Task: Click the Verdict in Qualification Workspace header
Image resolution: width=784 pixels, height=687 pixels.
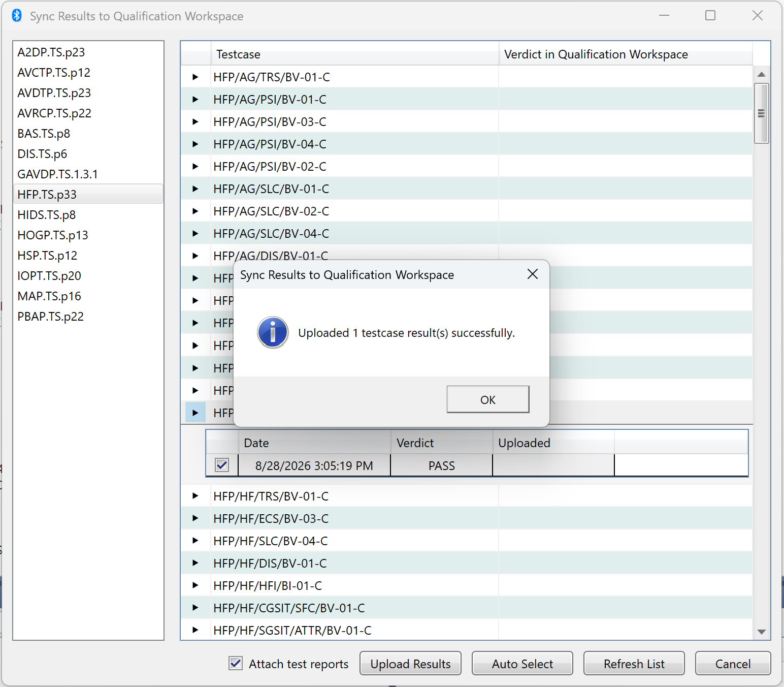Action: pyautogui.click(x=626, y=54)
